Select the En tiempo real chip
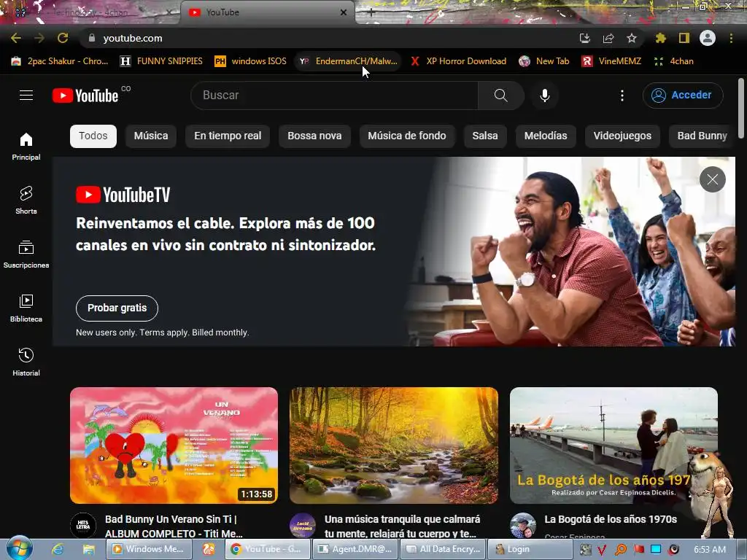The width and height of the screenshot is (747, 560). pos(228,136)
